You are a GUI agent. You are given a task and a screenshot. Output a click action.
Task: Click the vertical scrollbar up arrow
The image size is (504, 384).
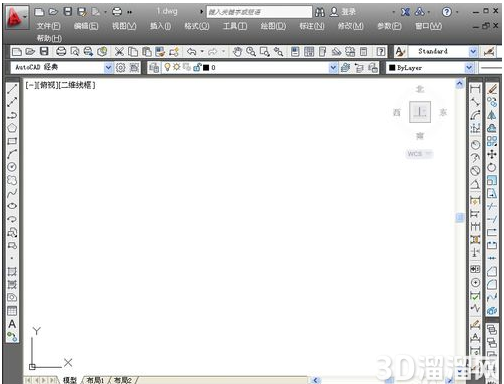coord(460,84)
